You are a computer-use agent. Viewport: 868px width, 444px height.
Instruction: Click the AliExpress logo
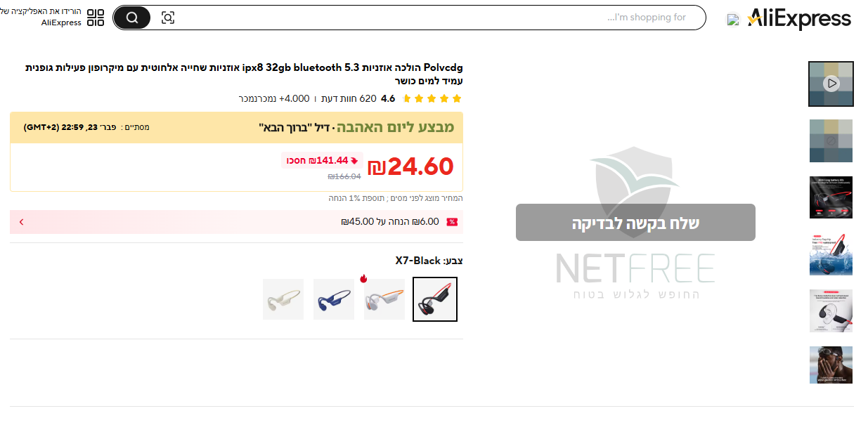pos(799,19)
